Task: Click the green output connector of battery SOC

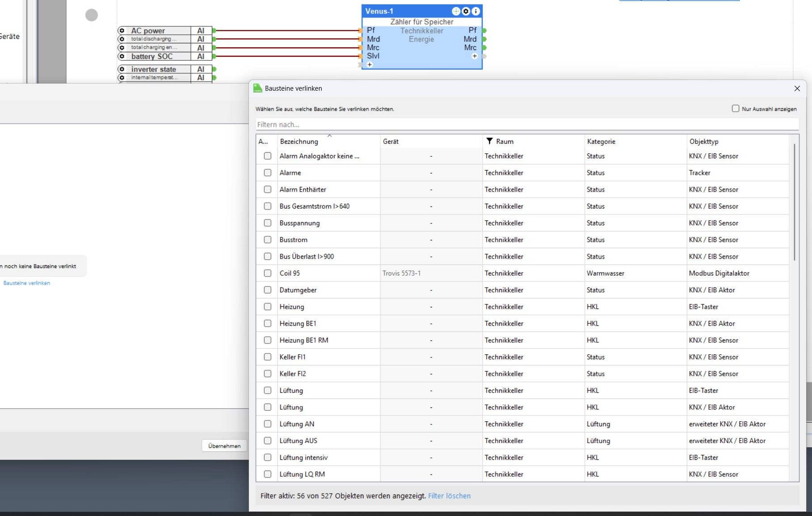Action: pos(214,56)
